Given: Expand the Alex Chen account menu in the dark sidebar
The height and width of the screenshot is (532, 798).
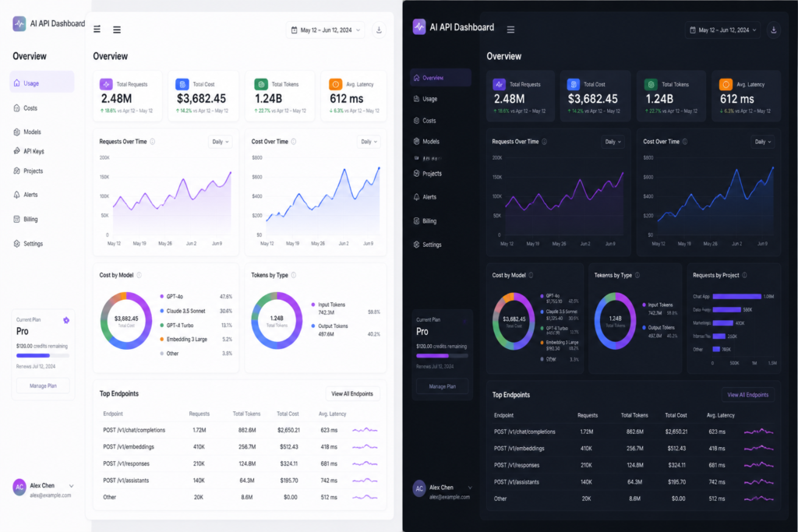Looking at the screenshot, I should [x=470, y=488].
